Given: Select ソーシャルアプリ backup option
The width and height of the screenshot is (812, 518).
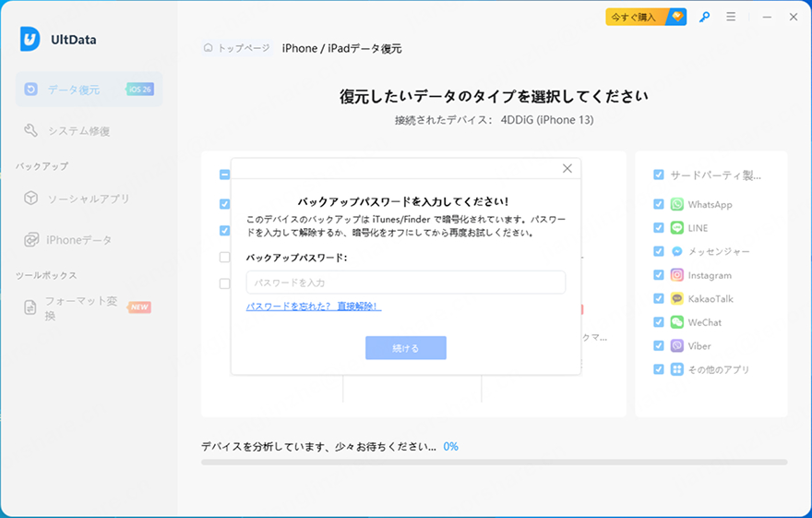Looking at the screenshot, I should [x=88, y=199].
